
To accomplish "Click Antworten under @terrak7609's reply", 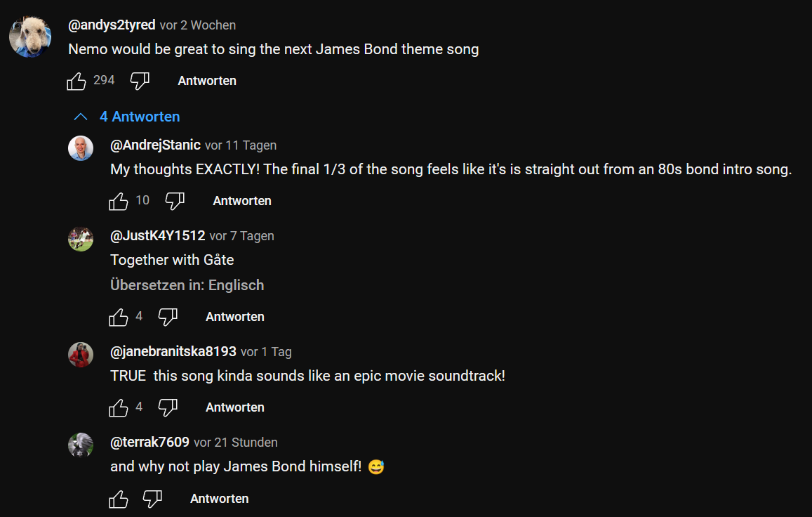I will 220,499.
